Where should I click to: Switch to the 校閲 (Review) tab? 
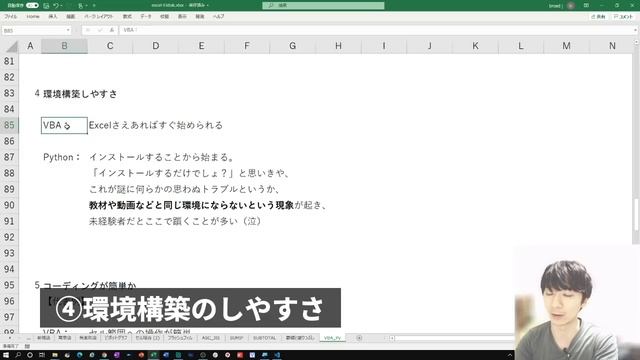tap(164, 16)
